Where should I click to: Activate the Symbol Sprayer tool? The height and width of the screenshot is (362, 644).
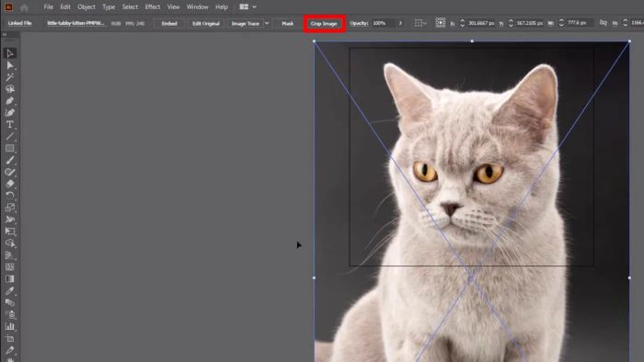click(x=10, y=315)
